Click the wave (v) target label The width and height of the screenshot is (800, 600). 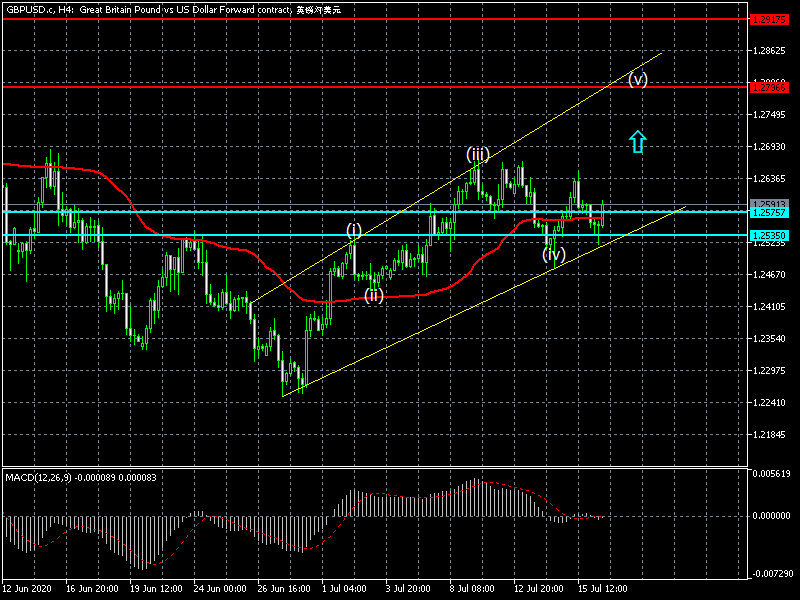[x=638, y=79]
